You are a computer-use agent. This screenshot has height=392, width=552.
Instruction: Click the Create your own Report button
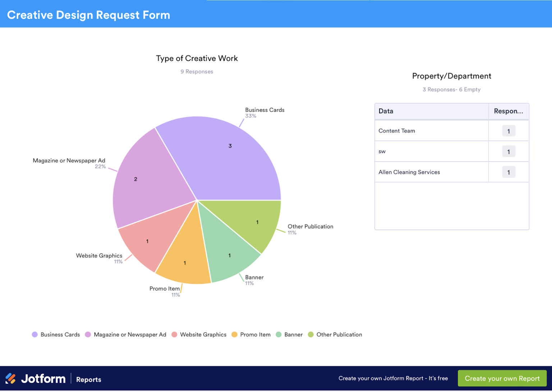(x=502, y=378)
